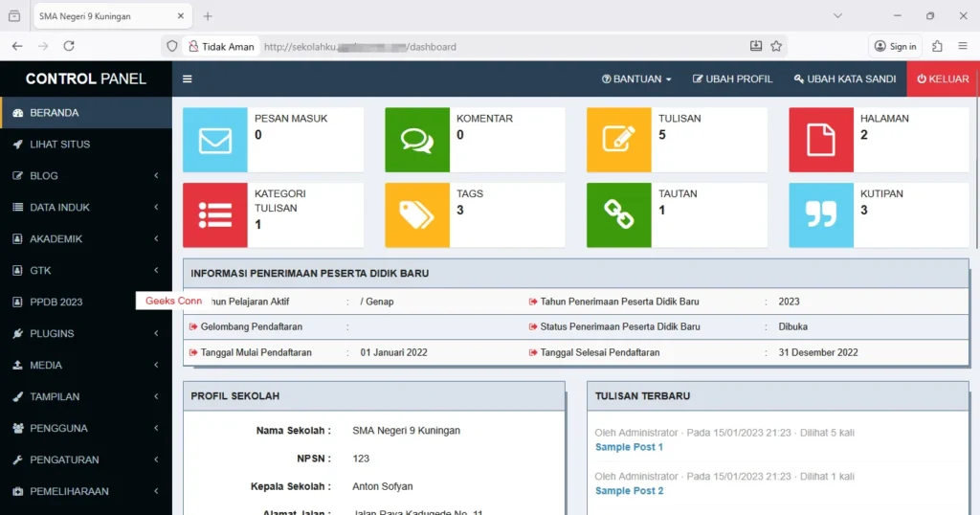Open the Sample Post 1 link
Screen dimensions: 980x515
629,447
